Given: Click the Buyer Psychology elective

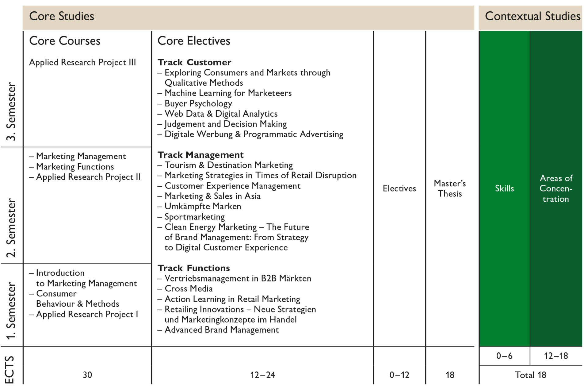Looking at the screenshot, I should (198, 103).
